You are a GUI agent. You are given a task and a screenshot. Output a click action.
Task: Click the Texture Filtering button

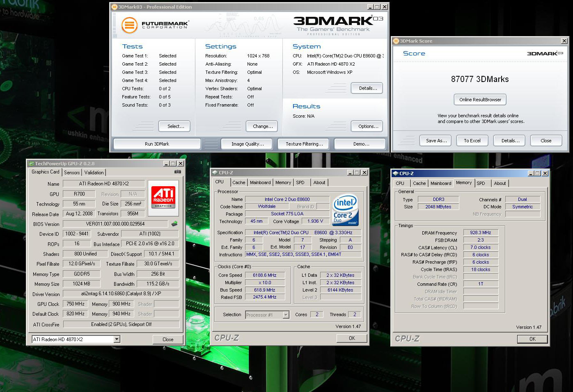(304, 144)
